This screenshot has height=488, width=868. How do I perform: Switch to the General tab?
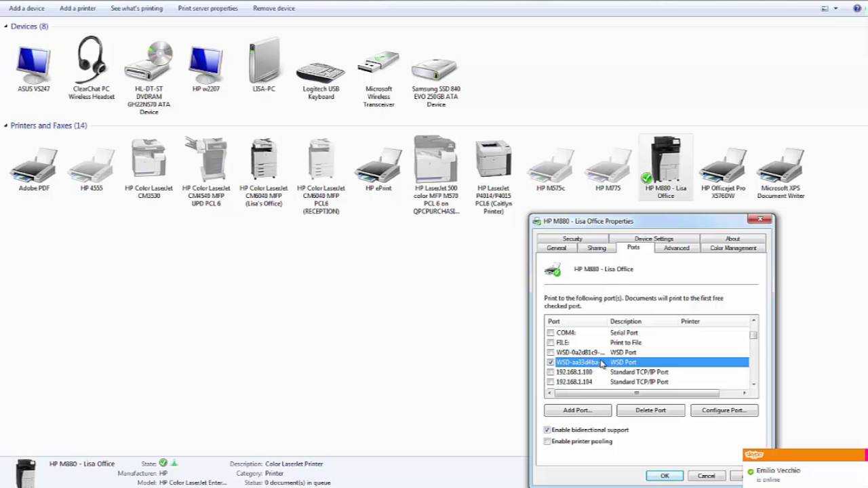(x=556, y=248)
